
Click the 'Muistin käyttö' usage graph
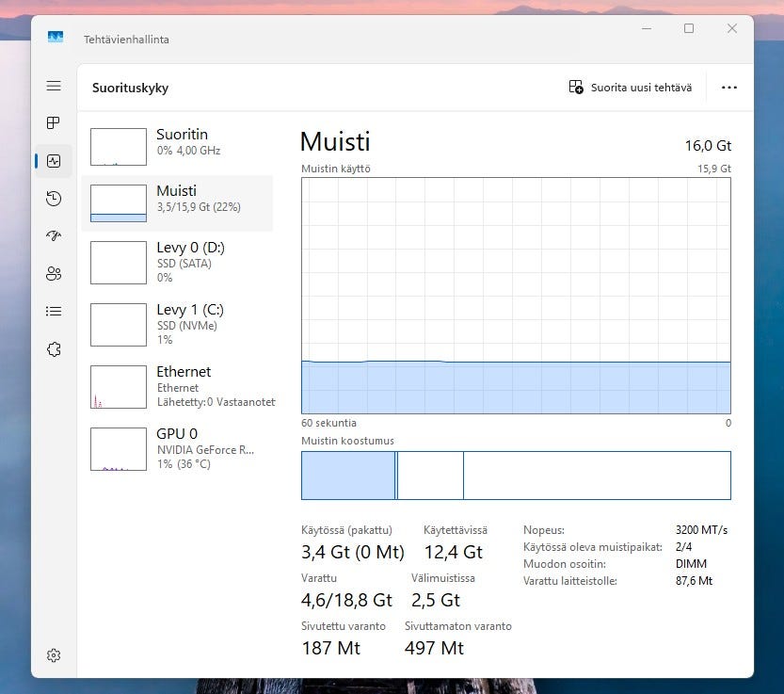click(x=516, y=295)
